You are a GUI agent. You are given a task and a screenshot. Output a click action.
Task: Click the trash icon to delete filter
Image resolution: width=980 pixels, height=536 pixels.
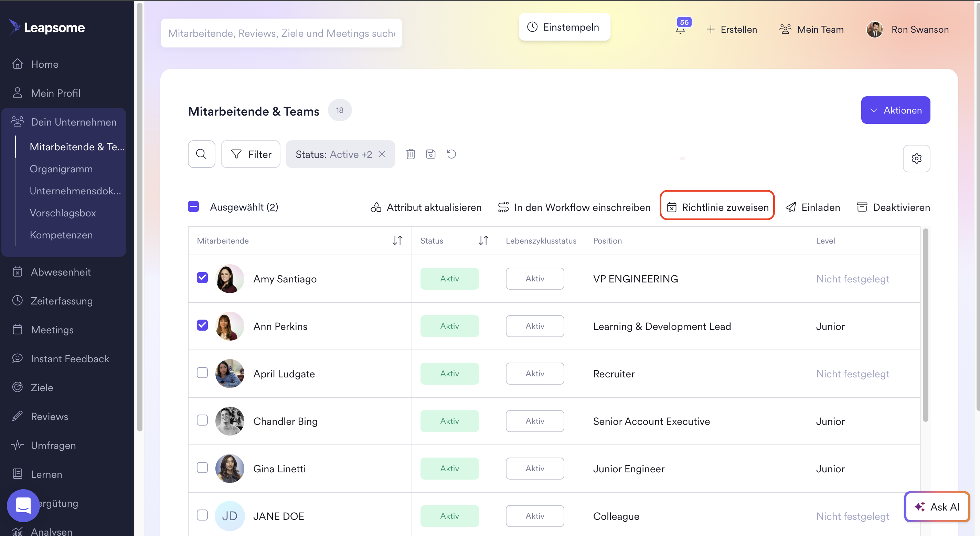pos(411,154)
